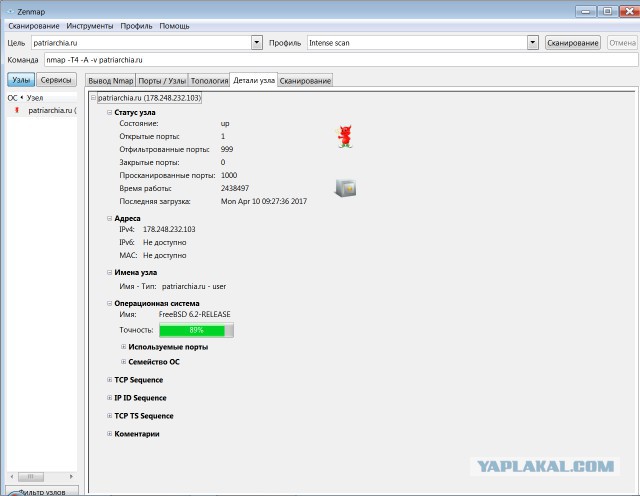Click the Фильтр узлов button
The image size is (640, 496).
[42, 491]
